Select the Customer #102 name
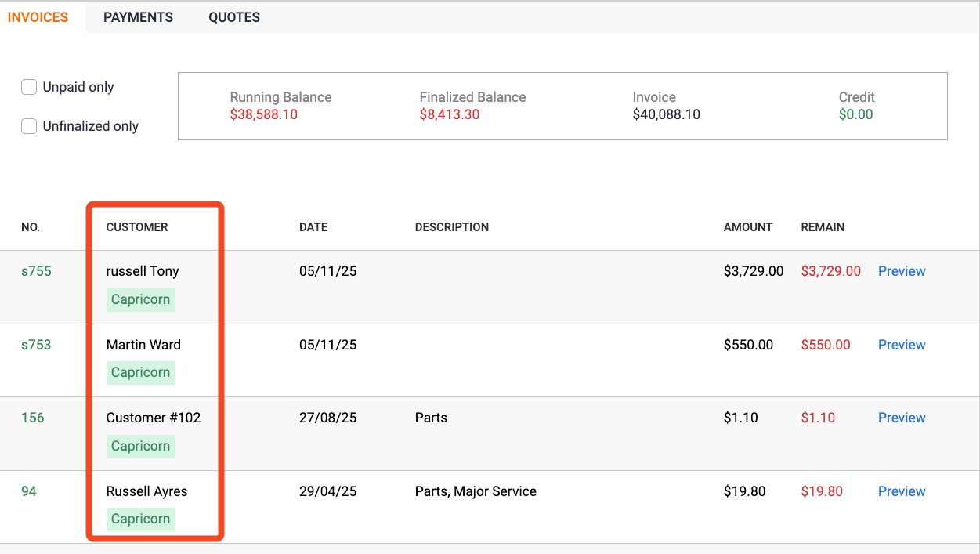980x554 pixels. tap(154, 418)
